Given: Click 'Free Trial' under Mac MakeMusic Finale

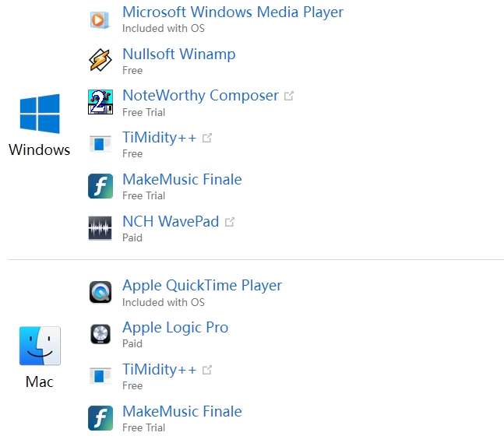Looking at the screenshot, I should [x=143, y=427].
